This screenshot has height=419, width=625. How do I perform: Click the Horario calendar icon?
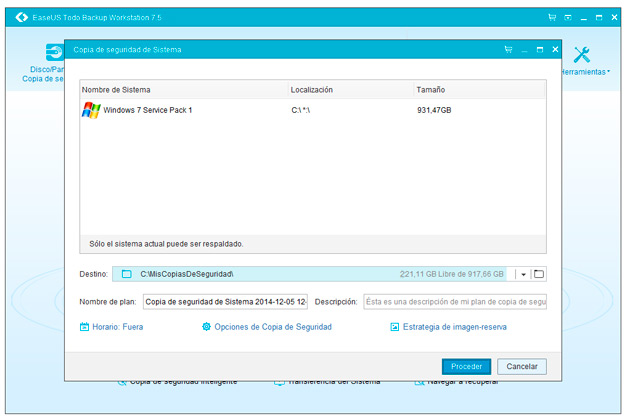[84, 327]
